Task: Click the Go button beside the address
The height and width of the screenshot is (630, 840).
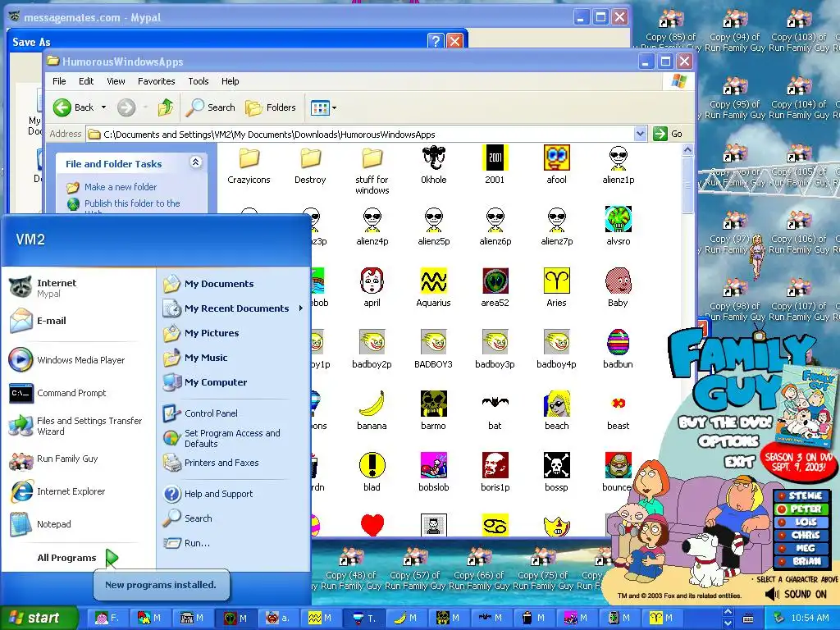Action: coord(668,134)
